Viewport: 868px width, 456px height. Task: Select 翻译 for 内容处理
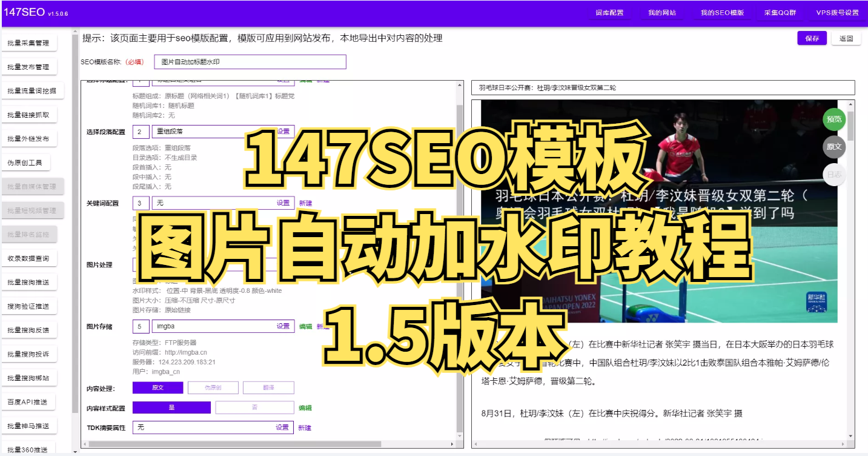tap(269, 387)
